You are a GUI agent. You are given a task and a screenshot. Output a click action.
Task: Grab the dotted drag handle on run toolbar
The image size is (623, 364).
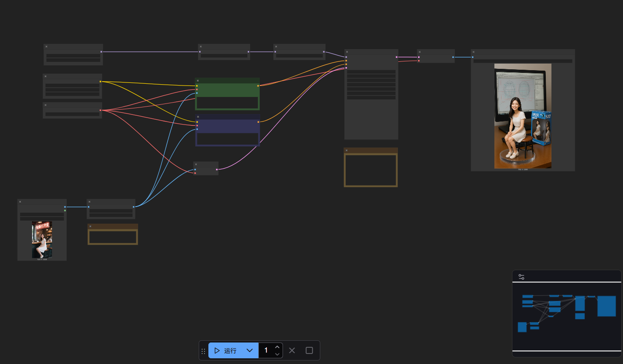coord(203,351)
